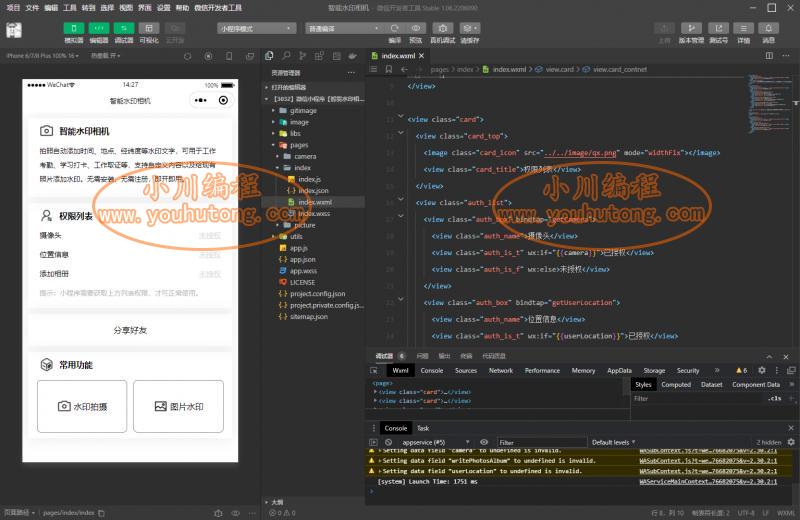Open the appservice context dropdown
The image size is (800, 520).
click(436, 442)
